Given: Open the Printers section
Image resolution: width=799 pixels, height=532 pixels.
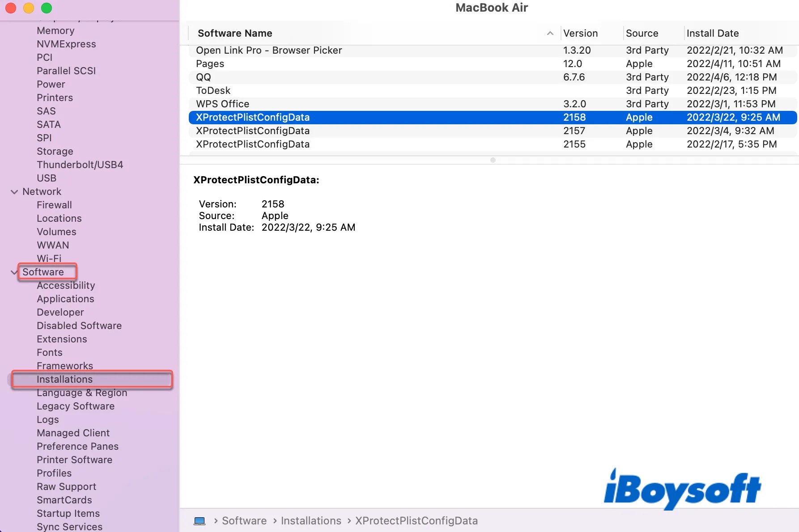Looking at the screenshot, I should [x=55, y=98].
